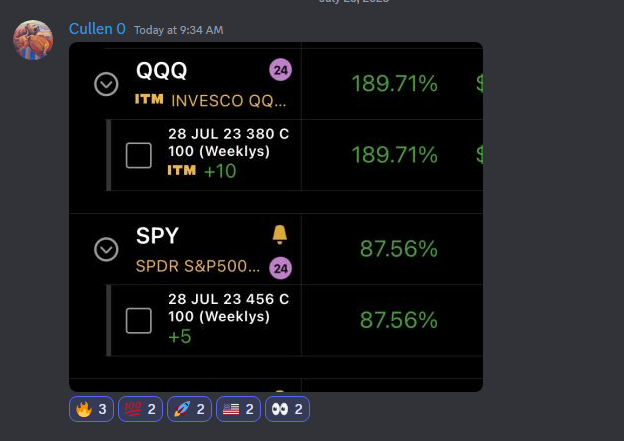Viewport: 624px width, 441px height.
Task: Click the Cullen 0 username
Action: click(x=97, y=29)
